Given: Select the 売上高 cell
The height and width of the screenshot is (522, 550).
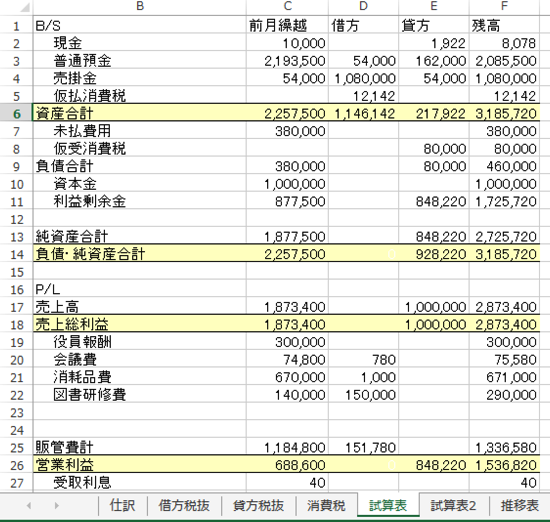Looking at the screenshot, I should tap(140, 307).
